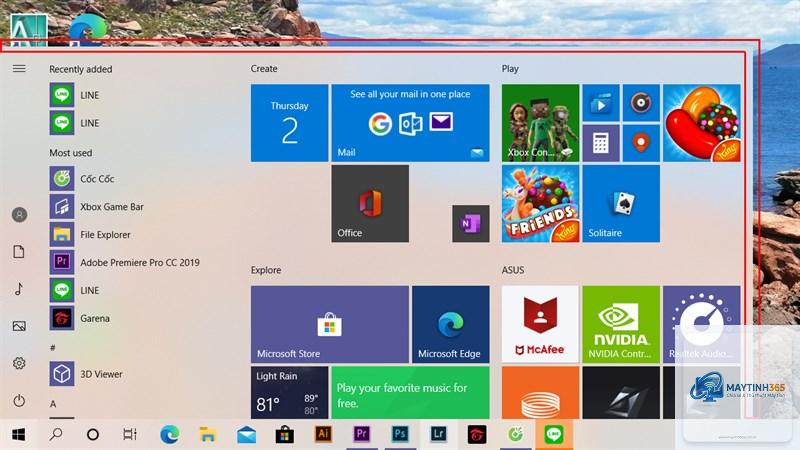Open the second LINE entry under Recently added
The image size is (800, 450).
coord(138,123)
